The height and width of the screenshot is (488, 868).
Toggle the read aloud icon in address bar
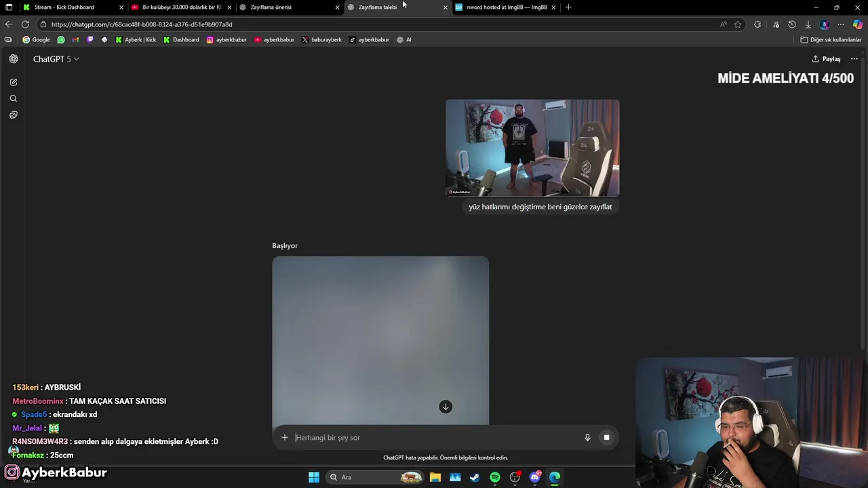point(724,24)
